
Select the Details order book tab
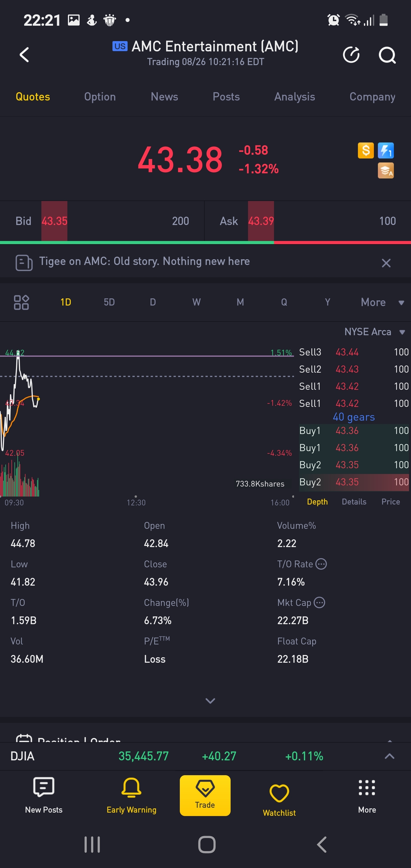(x=354, y=502)
